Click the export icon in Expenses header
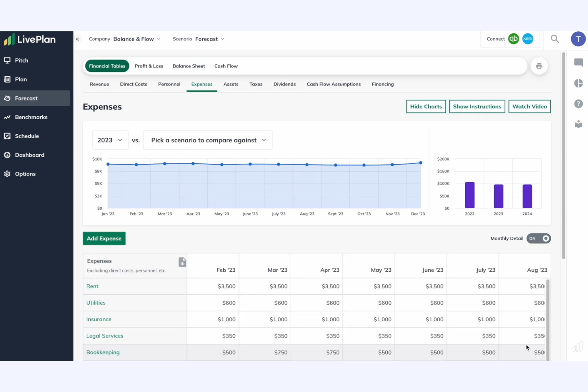The image size is (588, 392). pos(182,262)
